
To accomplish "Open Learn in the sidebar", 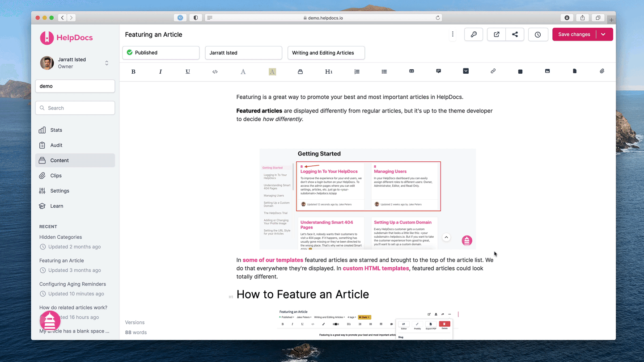I will [x=75, y=206].
